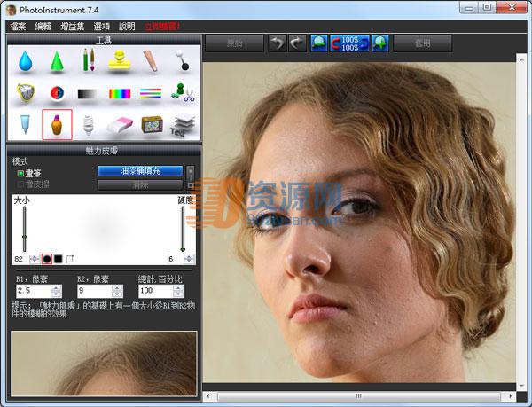The height and width of the screenshot is (407, 532).
Task: Choose the dotted selection brush shape
Action: (x=69, y=259)
